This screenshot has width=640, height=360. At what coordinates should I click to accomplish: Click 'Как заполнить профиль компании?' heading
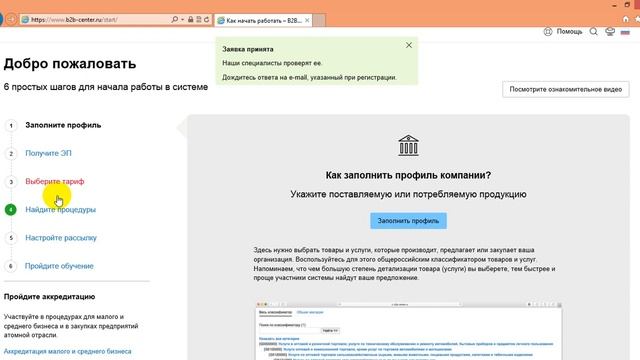pos(408,175)
